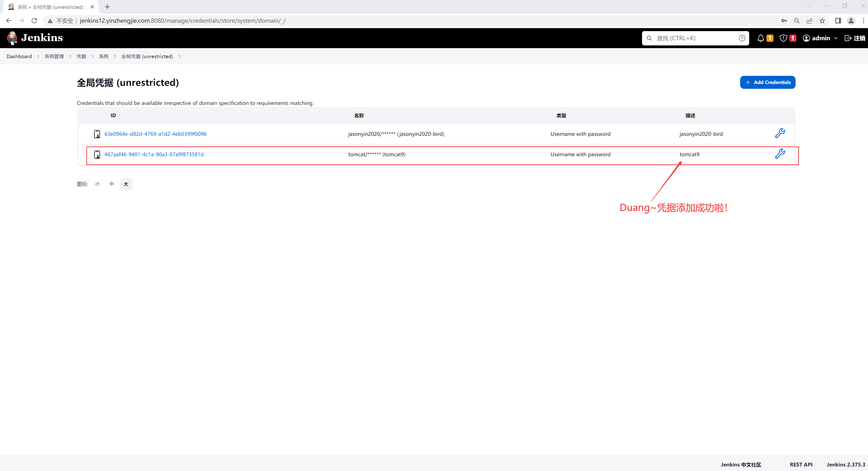The height and width of the screenshot is (471, 868).
Task: Open the notifications bell icon
Action: (x=761, y=38)
